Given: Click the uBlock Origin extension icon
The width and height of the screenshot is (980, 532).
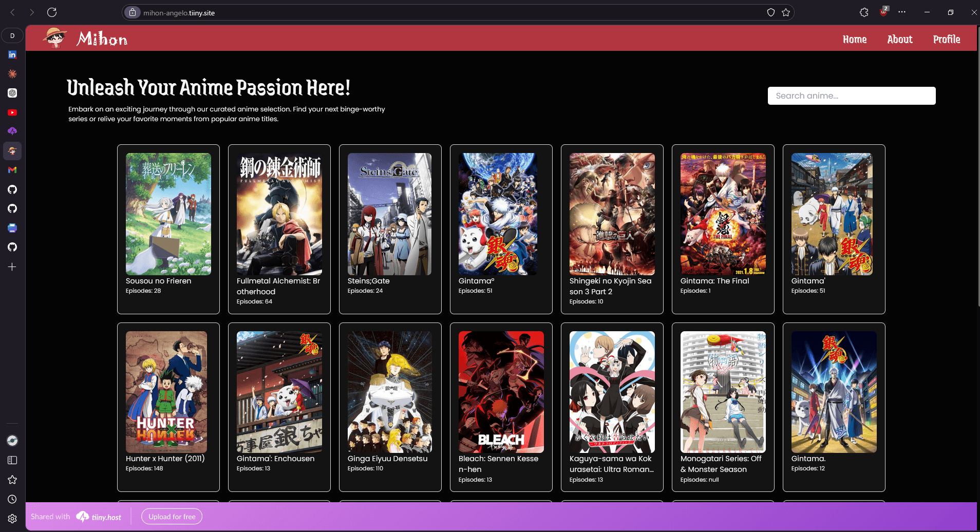Looking at the screenshot, I should point(883,12).
